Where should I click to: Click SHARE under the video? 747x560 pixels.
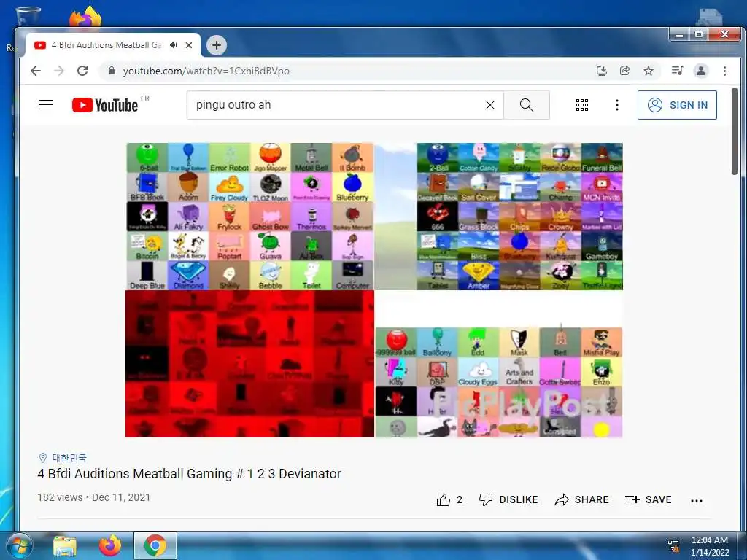(581, 499)
